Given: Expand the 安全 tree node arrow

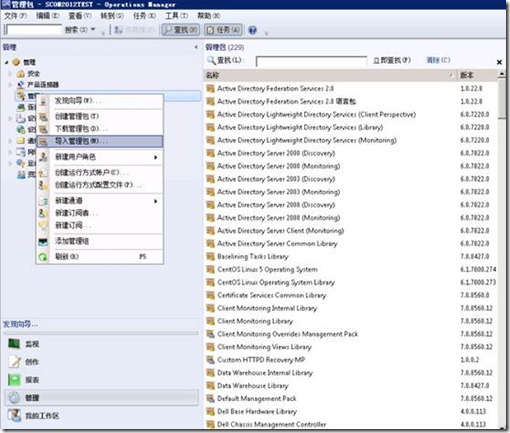Looking at the screenshot, I should tap(10, 73).
